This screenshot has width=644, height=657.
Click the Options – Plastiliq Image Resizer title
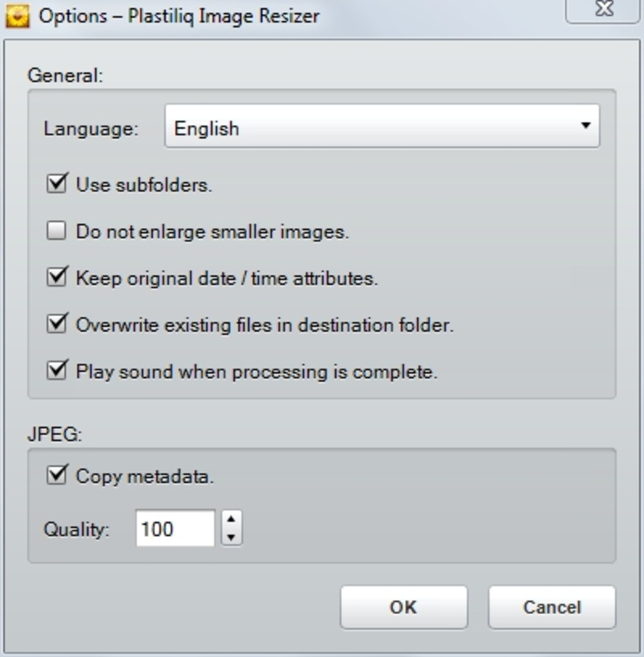click(x=179, y=16)
